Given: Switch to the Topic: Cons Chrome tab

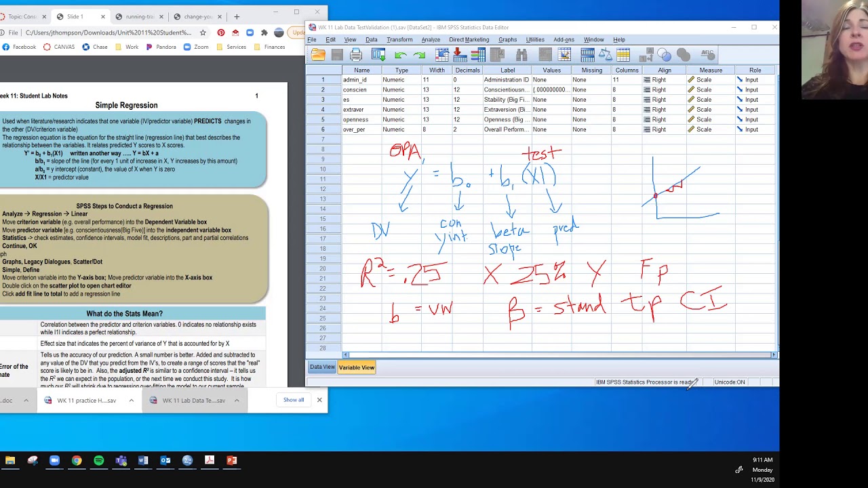Looking at the screenshot, I should click(x=22, y=16).
